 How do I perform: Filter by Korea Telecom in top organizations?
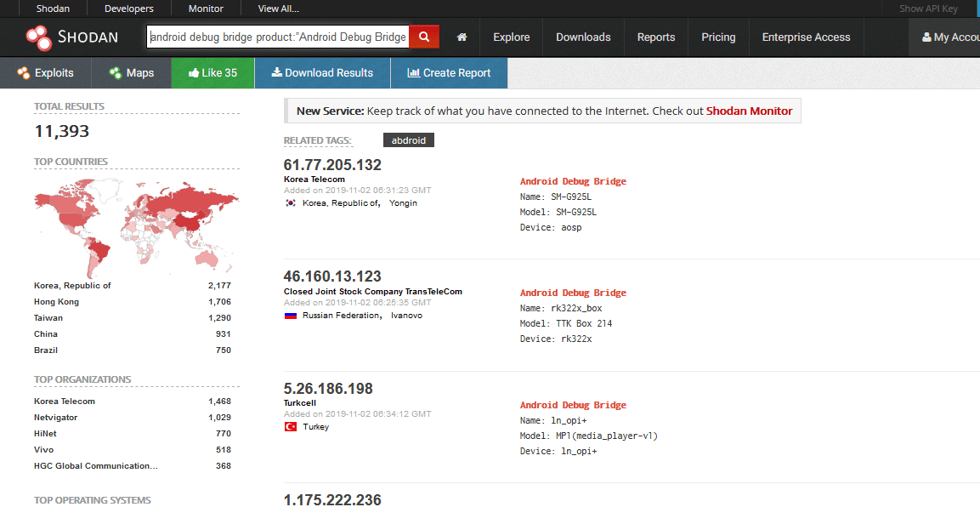(x=65, y=402)
